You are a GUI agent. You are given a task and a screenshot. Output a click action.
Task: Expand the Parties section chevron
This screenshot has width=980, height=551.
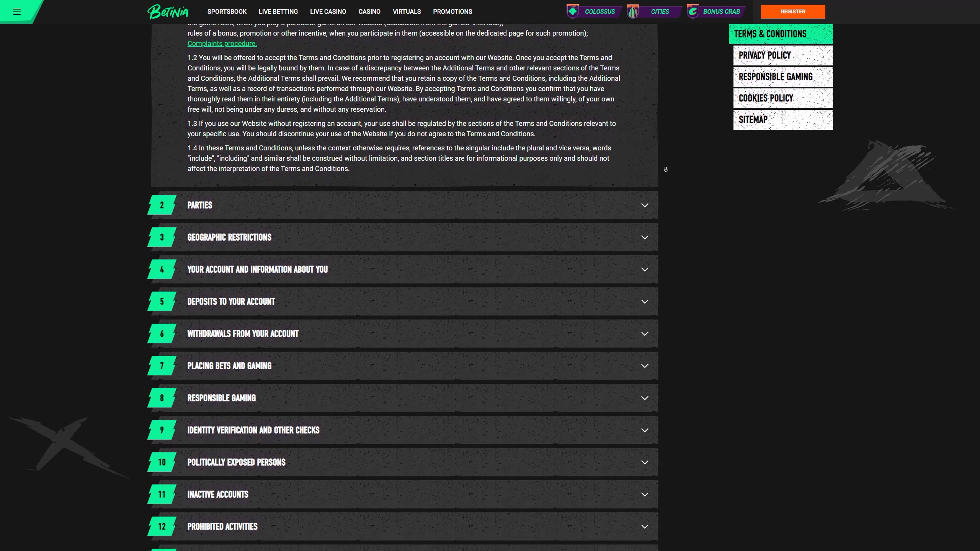(x=645, y=205)
